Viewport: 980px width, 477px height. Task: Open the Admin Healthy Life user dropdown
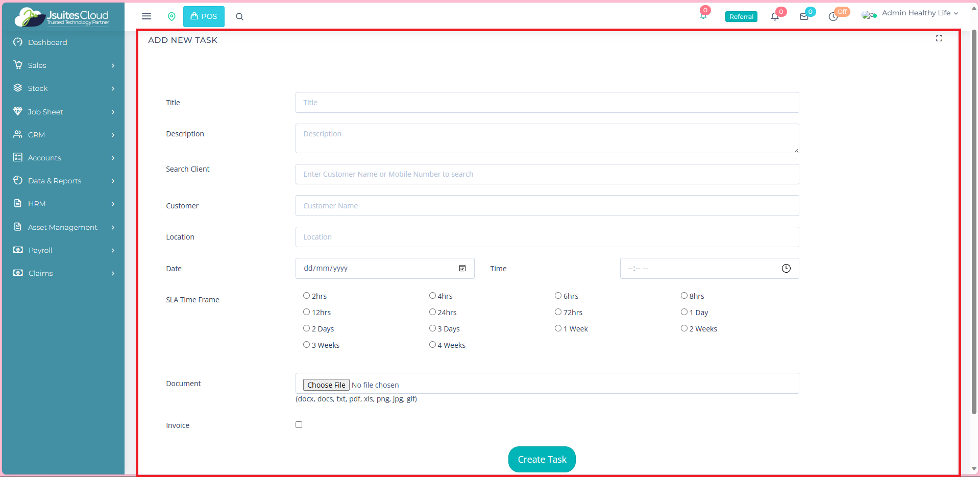[916, 13]
